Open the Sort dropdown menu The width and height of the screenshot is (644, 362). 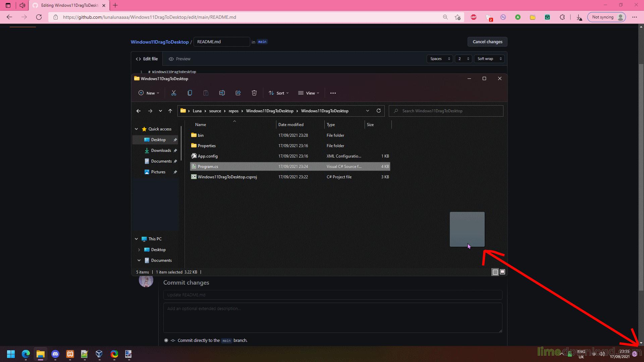279,93
